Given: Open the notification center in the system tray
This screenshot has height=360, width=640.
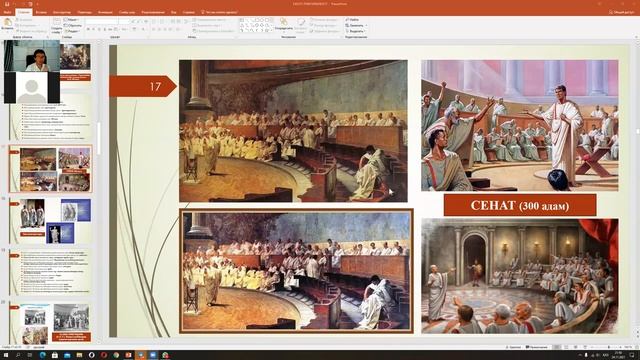Looking at the screenshot, I should click(632, 355).
